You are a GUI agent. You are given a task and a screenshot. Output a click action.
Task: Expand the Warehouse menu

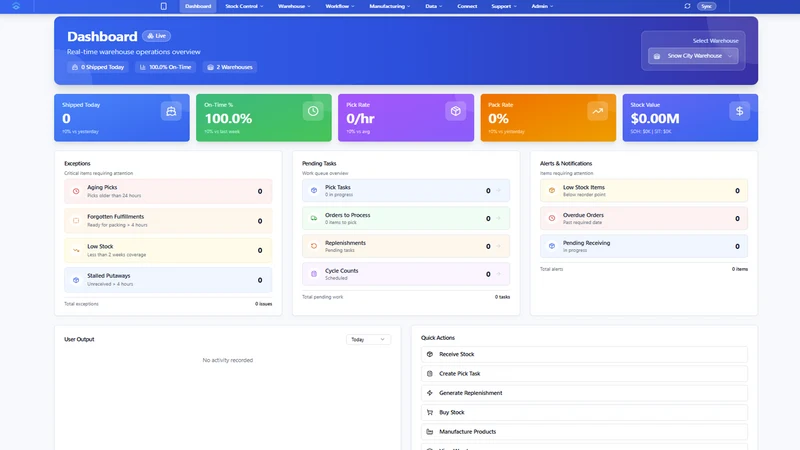[x=294, y=6]
